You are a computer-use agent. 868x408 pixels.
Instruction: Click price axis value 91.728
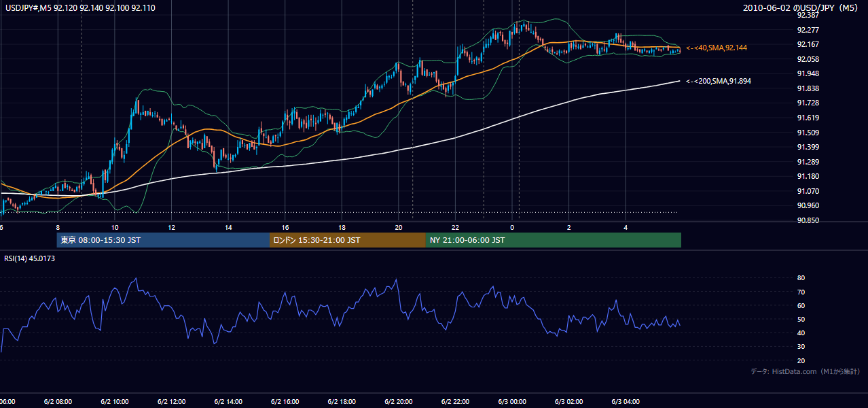click(x=807, y=103)
